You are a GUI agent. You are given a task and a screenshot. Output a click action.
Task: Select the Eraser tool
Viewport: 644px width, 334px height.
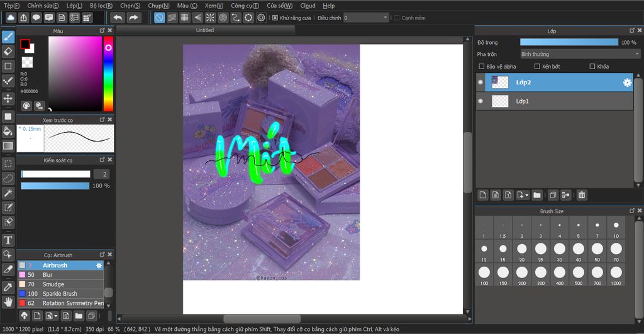(x=8, y=52)
